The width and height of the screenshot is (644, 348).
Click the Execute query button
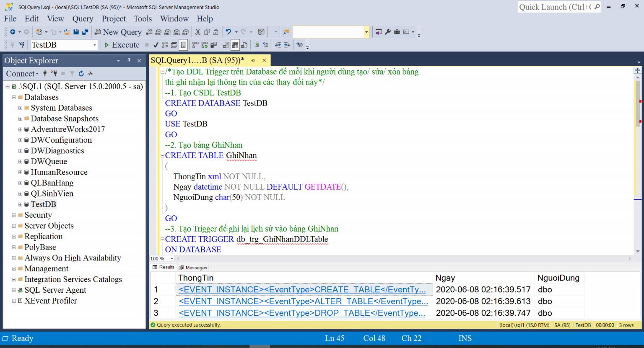(122, 45)
